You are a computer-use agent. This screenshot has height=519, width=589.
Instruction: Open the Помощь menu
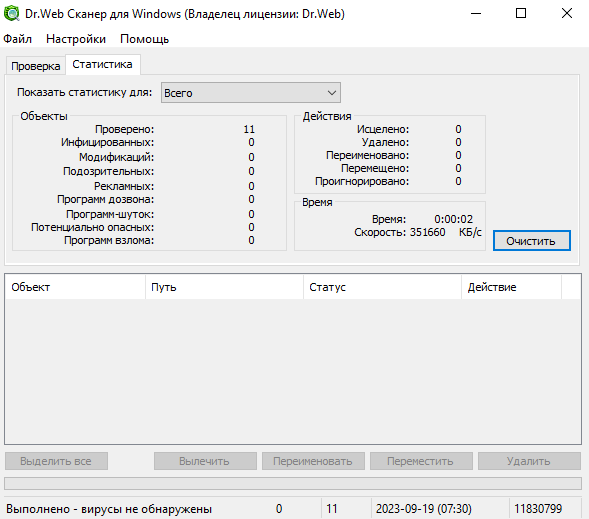144,39
